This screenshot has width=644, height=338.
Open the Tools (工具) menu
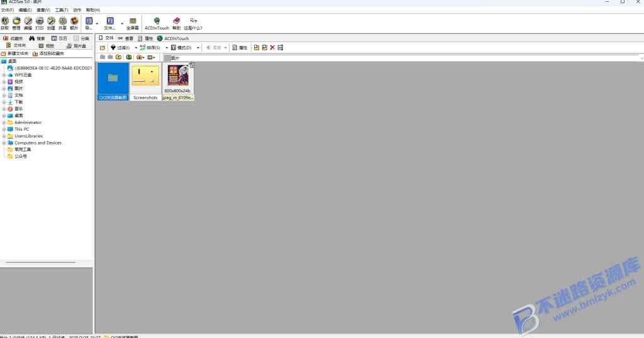(x=62, y=10)
